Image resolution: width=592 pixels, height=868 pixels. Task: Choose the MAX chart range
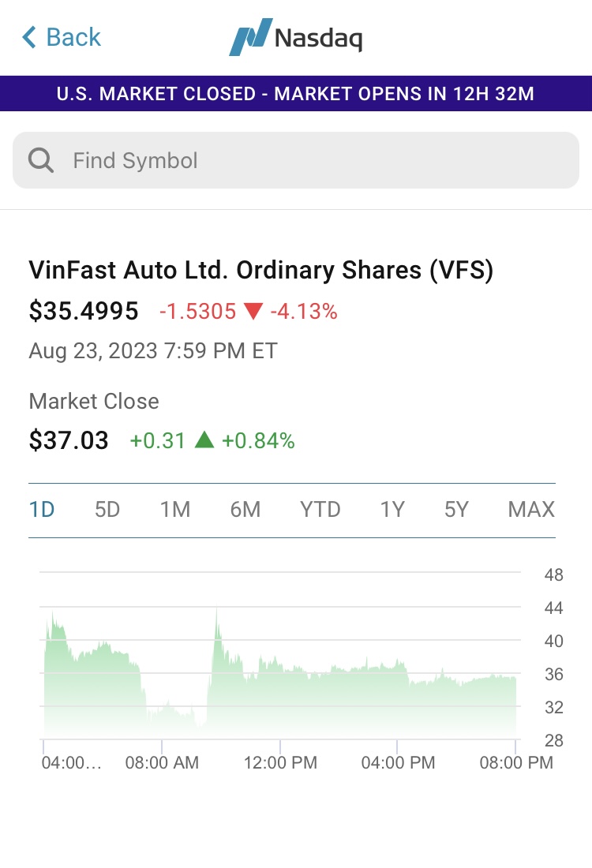531,510
